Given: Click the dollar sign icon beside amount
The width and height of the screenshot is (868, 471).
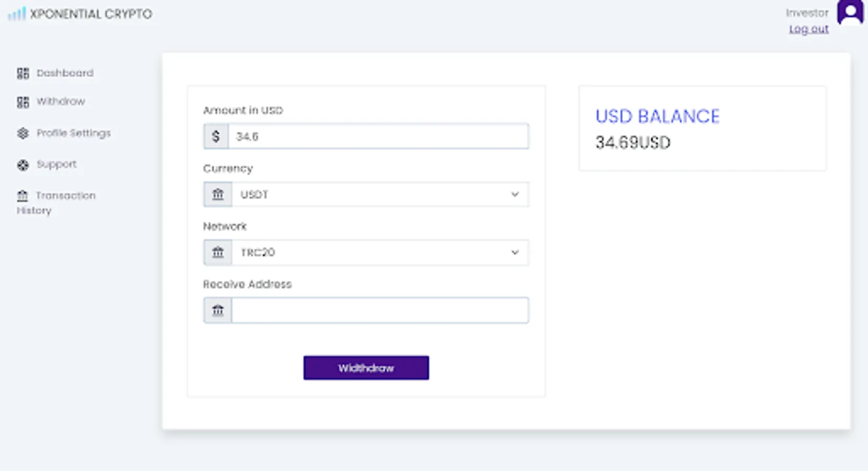Looking at the screenshot, I should [x=216, y=137].
